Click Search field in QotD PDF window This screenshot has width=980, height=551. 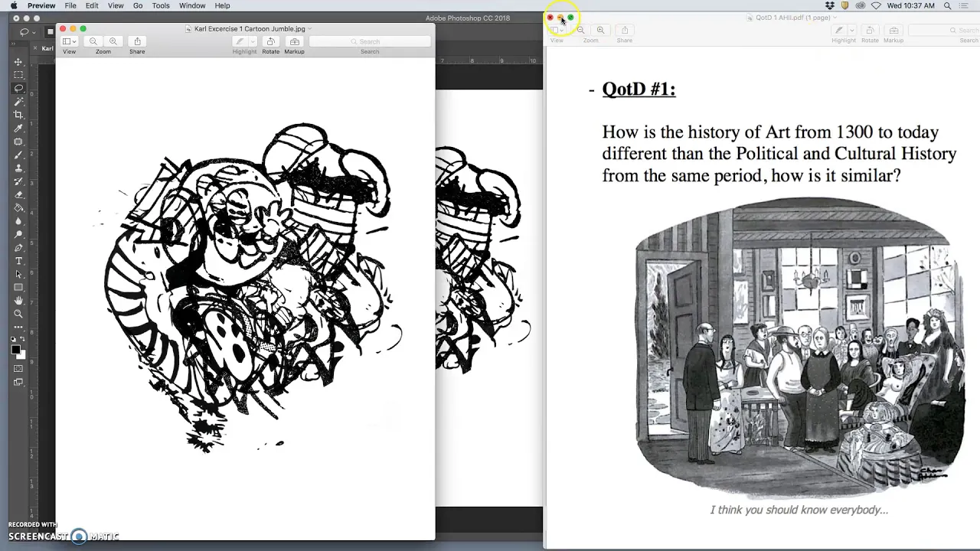(x=944, y=30)
